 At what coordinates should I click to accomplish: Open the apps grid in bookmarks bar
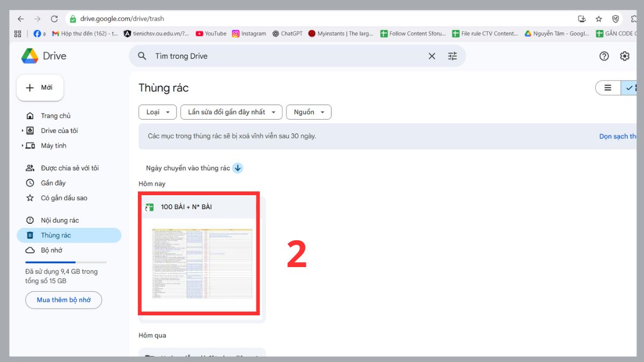[x=18, y=33]
